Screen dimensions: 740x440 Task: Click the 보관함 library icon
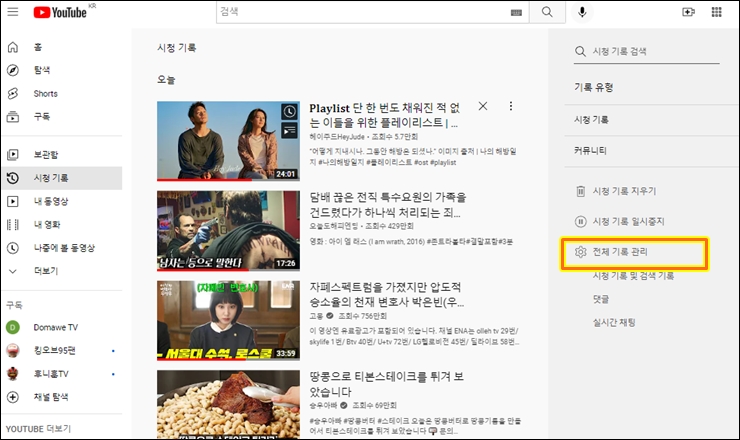[13, 154]
